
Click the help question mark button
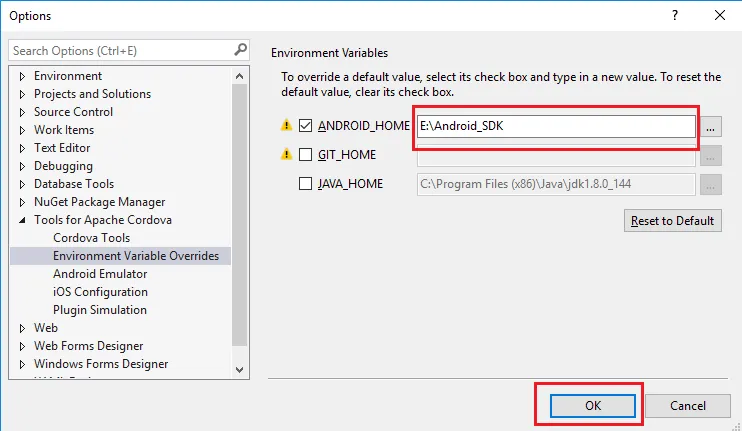[676, 15]
